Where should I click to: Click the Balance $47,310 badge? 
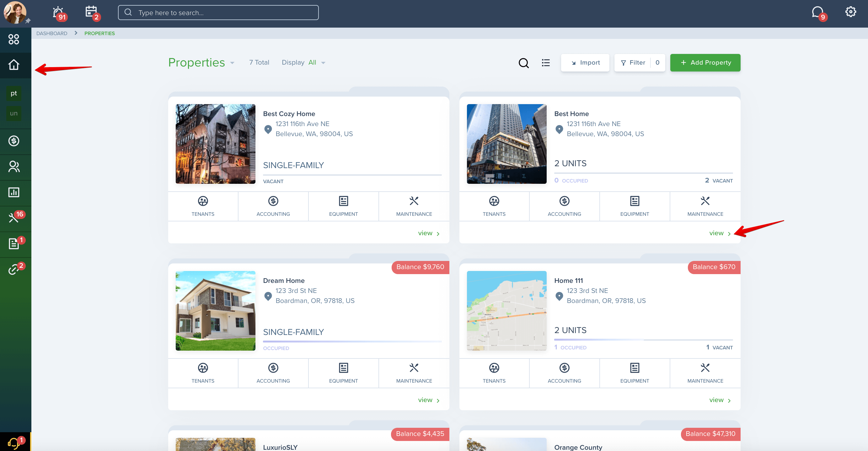(710, 434)
